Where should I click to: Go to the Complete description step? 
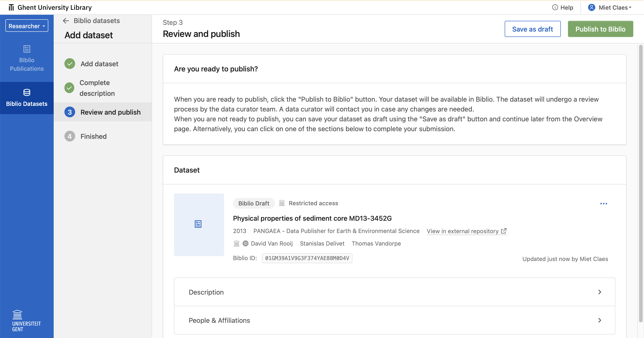point(97,88)
